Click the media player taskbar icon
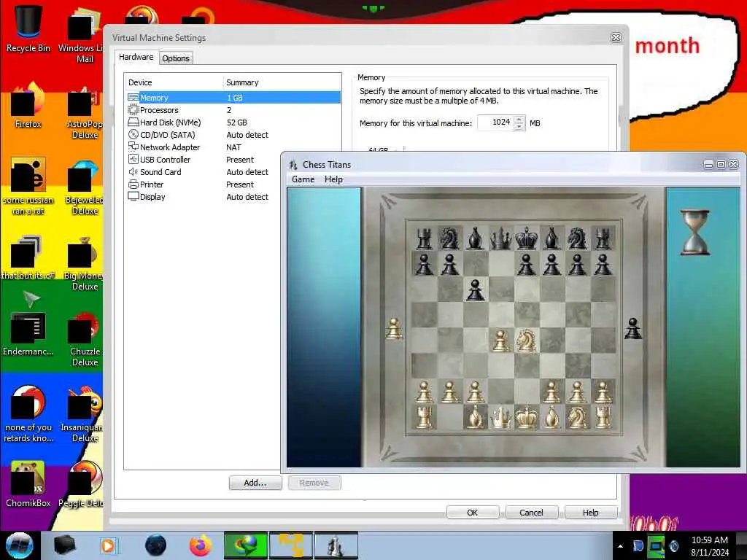The width and height of the screenshot is (747, 560). (x=109, y=545)
